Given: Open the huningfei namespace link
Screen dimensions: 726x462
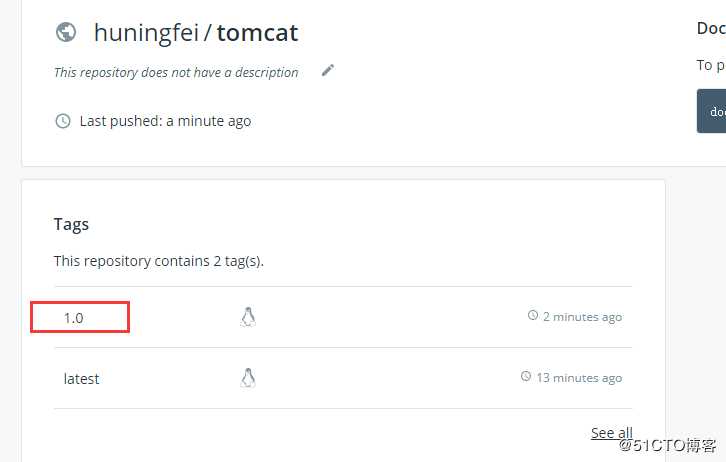Looking at the screenshot, I should click(148, 32).
